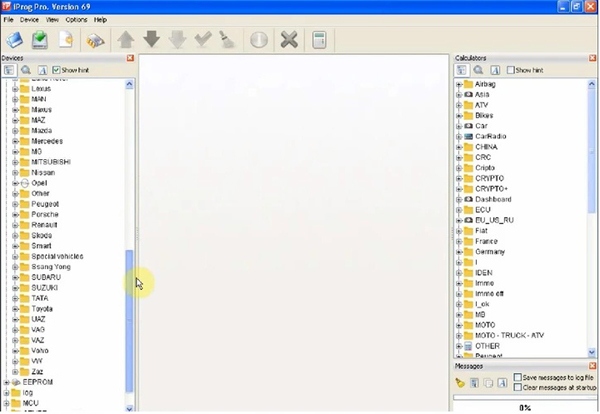600x414 pixels.
Task: Expand the Mercedes folder in Devices tree
Action: [x=15, y=141]
